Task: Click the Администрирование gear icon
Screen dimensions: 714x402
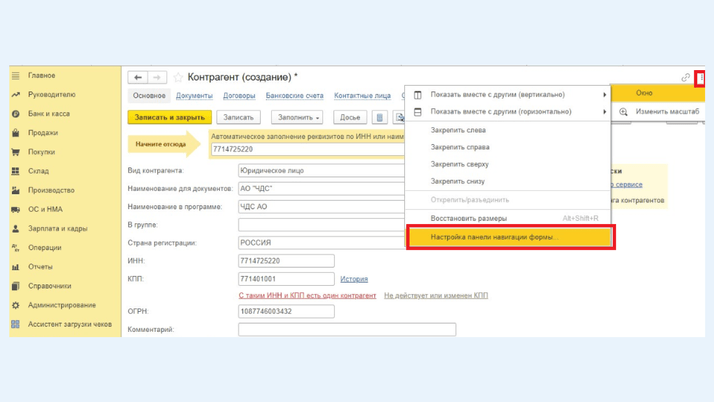Action: pos(16,305)
